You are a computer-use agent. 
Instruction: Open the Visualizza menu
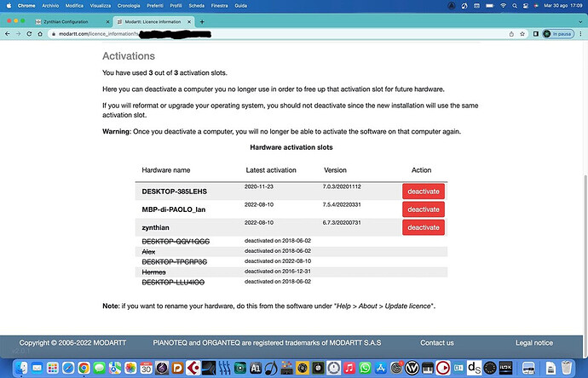coord(100,6)
